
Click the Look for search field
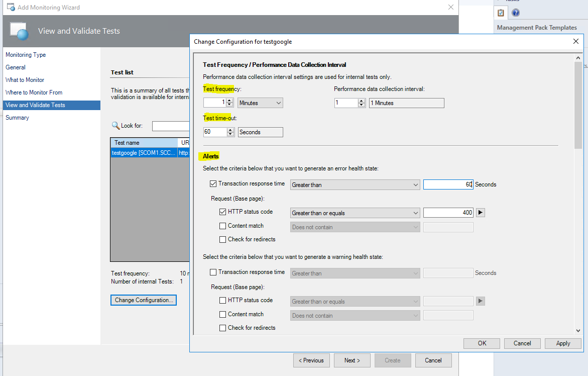(171, 126)
